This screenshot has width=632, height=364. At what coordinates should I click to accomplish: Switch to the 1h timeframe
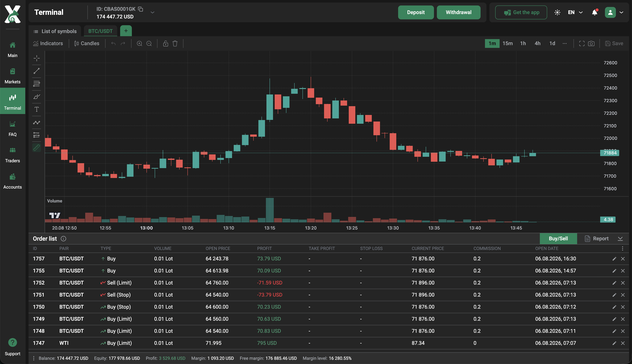click(523, 43)
